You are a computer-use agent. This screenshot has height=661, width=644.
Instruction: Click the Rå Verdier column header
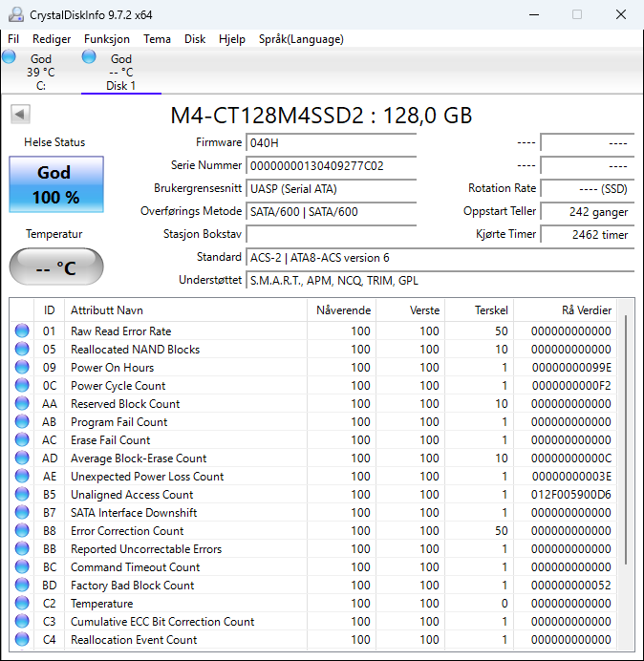coord(565,310)
